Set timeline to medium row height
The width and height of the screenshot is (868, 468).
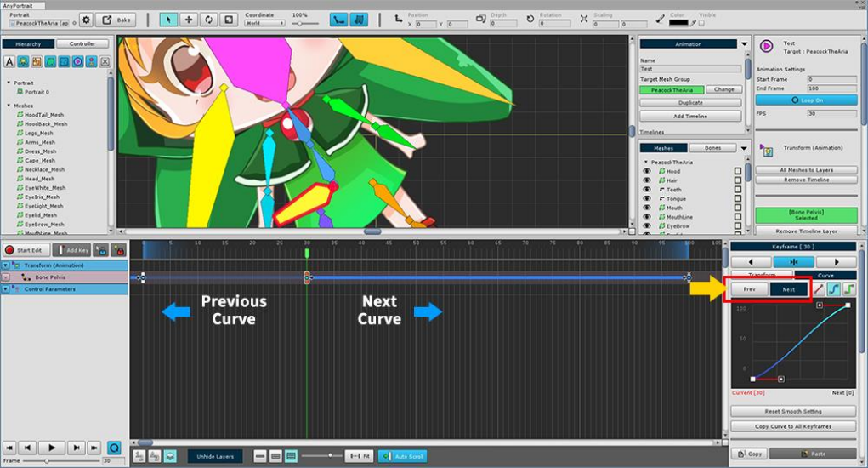click(x=275, y=456)
